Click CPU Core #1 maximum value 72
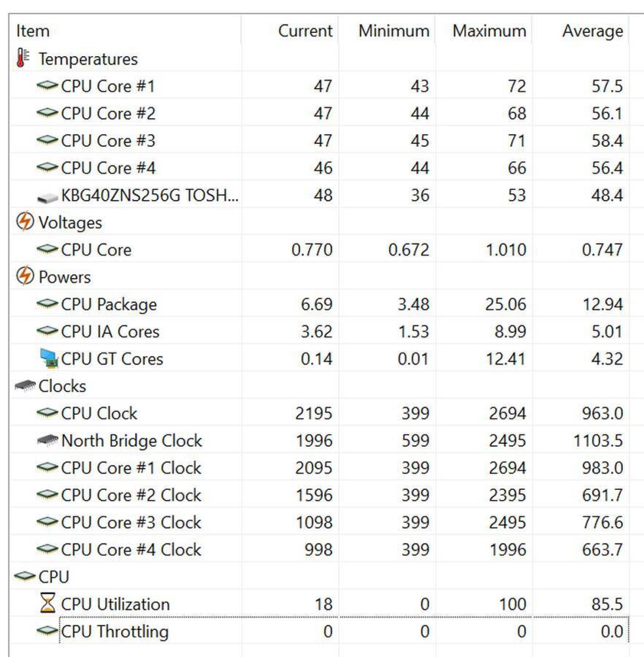644x657 pixels. pyautogui.click(x=517, y=86)
